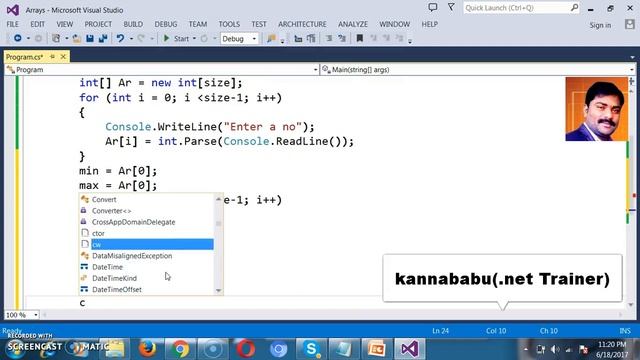Click the volume speaker icon in system tray
Image resolution: width=640 pixels, height=360 pixels.
tap(555, 349)
